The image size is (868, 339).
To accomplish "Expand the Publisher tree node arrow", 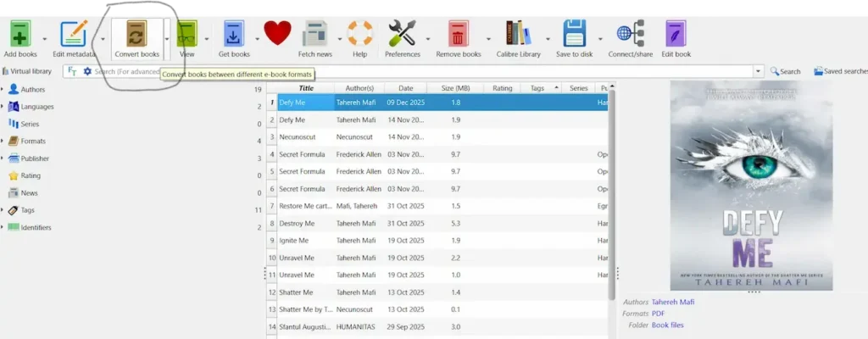I will coord(3,158).
